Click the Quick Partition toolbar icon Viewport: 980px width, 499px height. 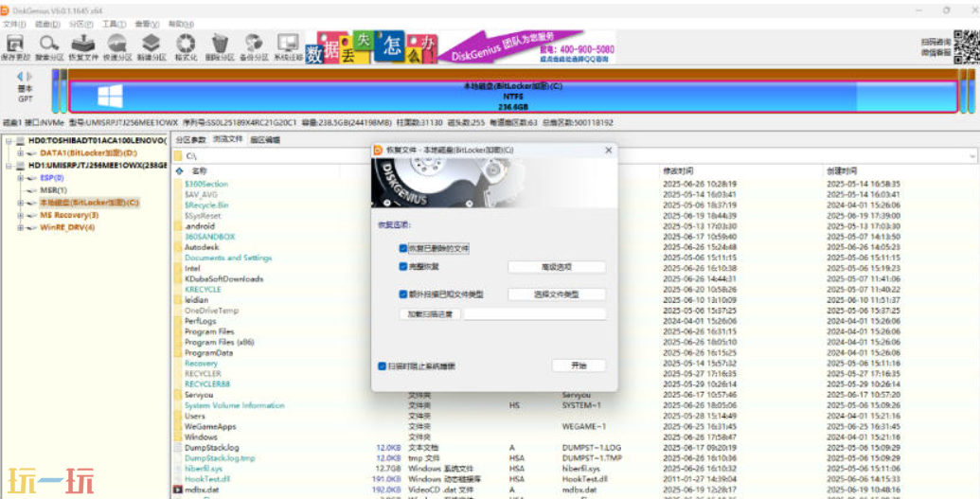[x=117, y=44]
